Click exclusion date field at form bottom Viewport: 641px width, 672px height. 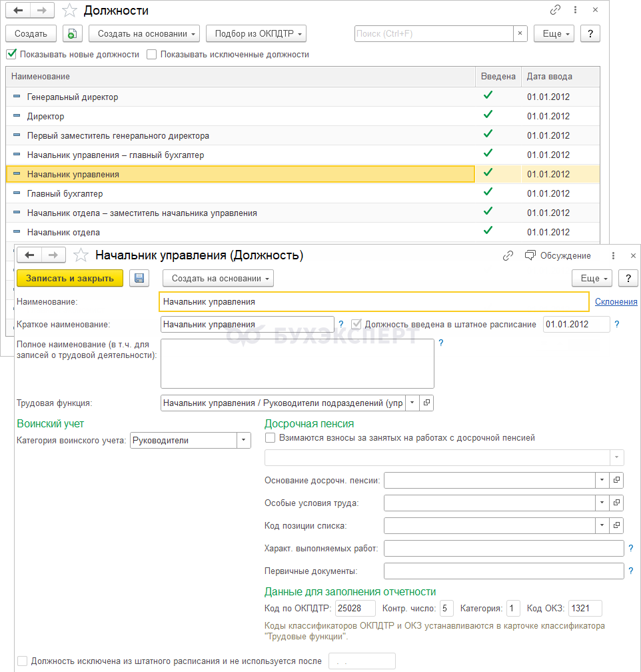(362, 661)
